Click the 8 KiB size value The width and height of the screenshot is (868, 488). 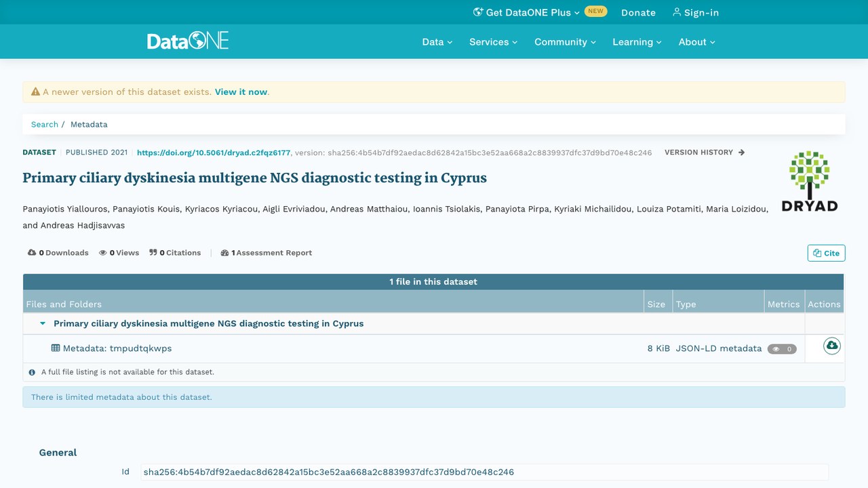pyautogui.click(x=658, y=348)
